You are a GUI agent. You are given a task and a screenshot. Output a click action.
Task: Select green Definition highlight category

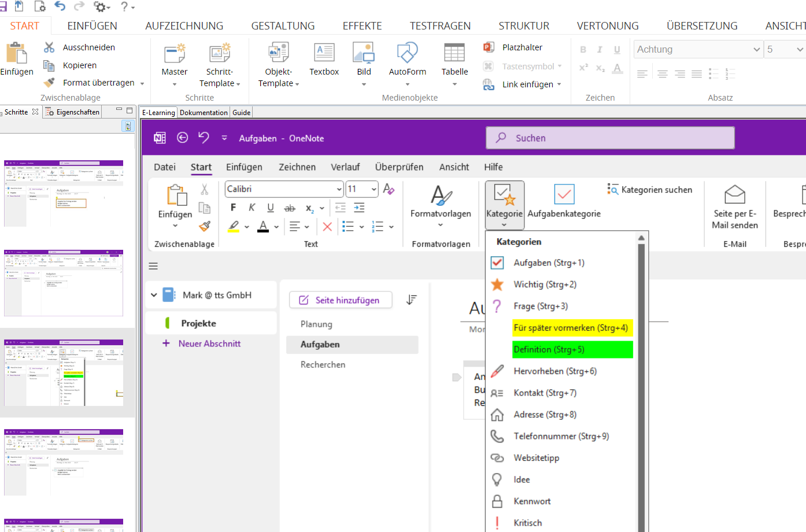(572, 350)
